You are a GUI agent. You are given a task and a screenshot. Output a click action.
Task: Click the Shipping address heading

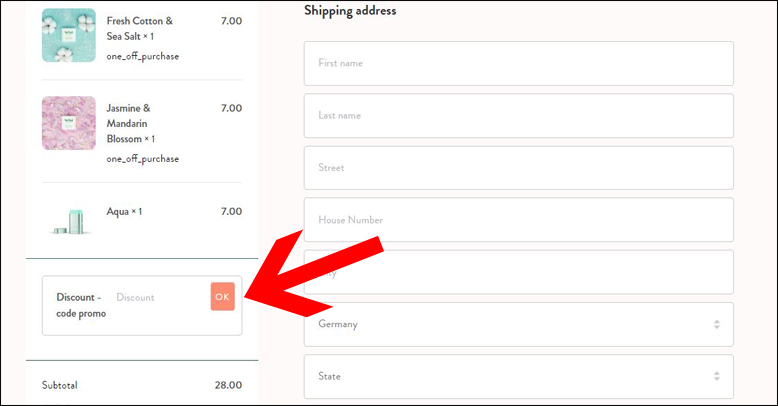[x=350, y=10]
